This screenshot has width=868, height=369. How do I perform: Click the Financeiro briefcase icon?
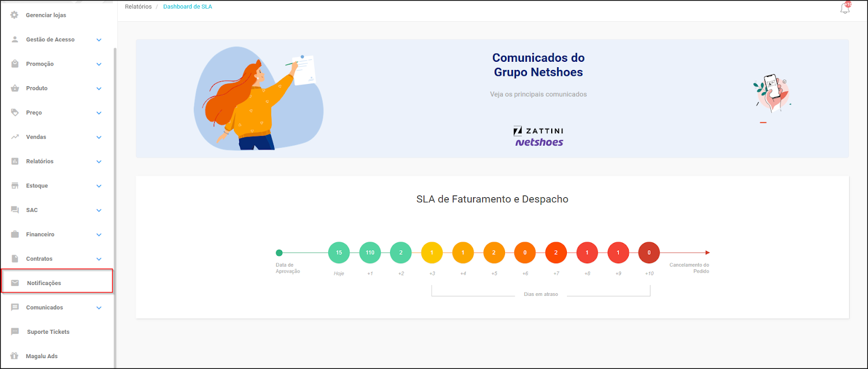pos(15,235)
